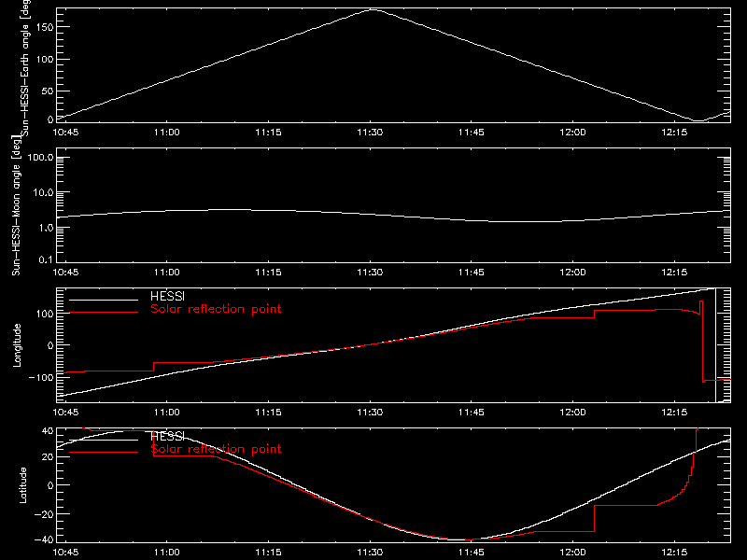Image resolution: width=747 pixels, height=560 pixels.
Task: Click 11:45 time label under Moon angle plot
Action: click(472, 272)
